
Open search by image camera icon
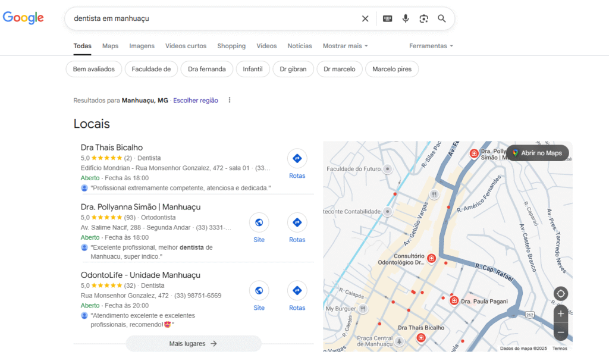coord(423,18)
